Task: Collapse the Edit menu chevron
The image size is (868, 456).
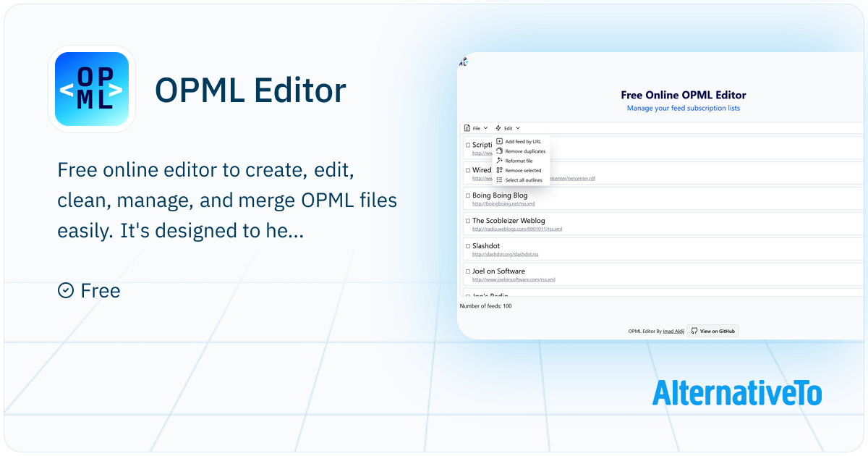Action: pyautogui.click(x=518, y=128)
